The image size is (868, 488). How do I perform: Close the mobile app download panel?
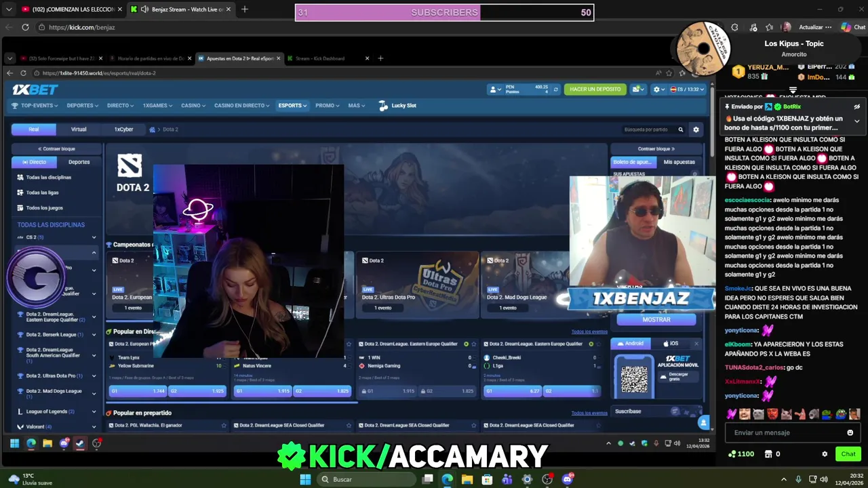[696, 344]
